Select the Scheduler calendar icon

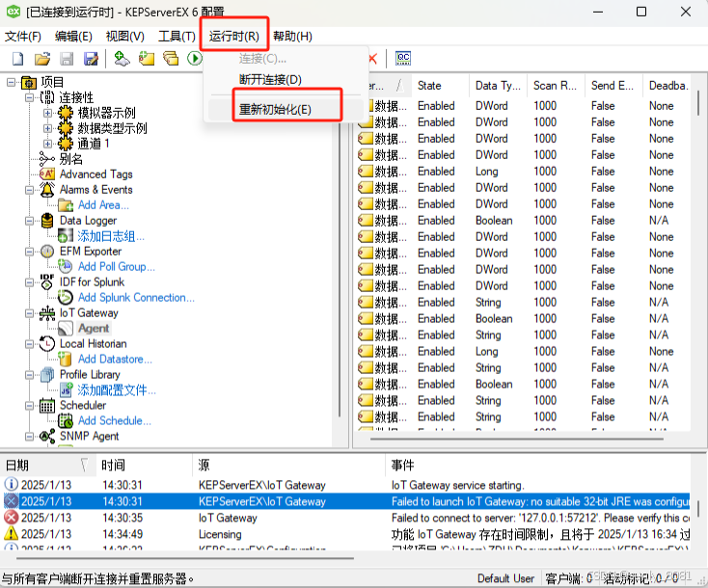coord(47,405)
